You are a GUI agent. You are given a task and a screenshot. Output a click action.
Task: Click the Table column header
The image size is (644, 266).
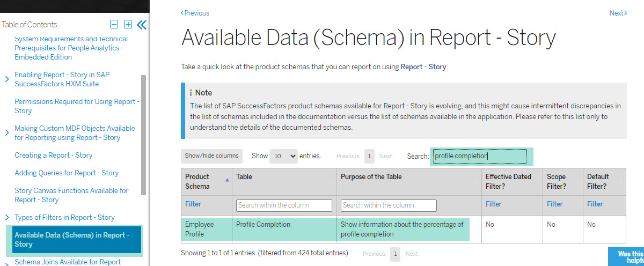284,181
